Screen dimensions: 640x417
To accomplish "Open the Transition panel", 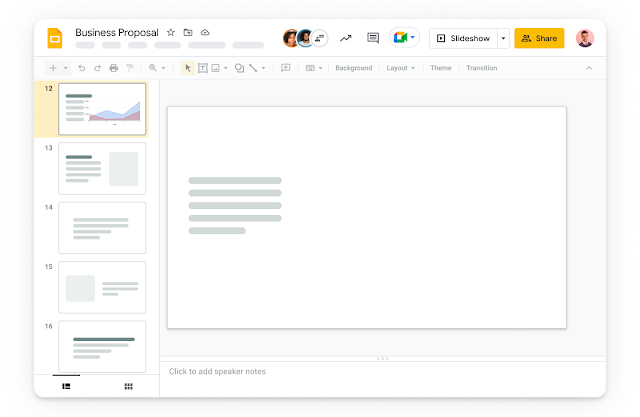I will point(482,68).
